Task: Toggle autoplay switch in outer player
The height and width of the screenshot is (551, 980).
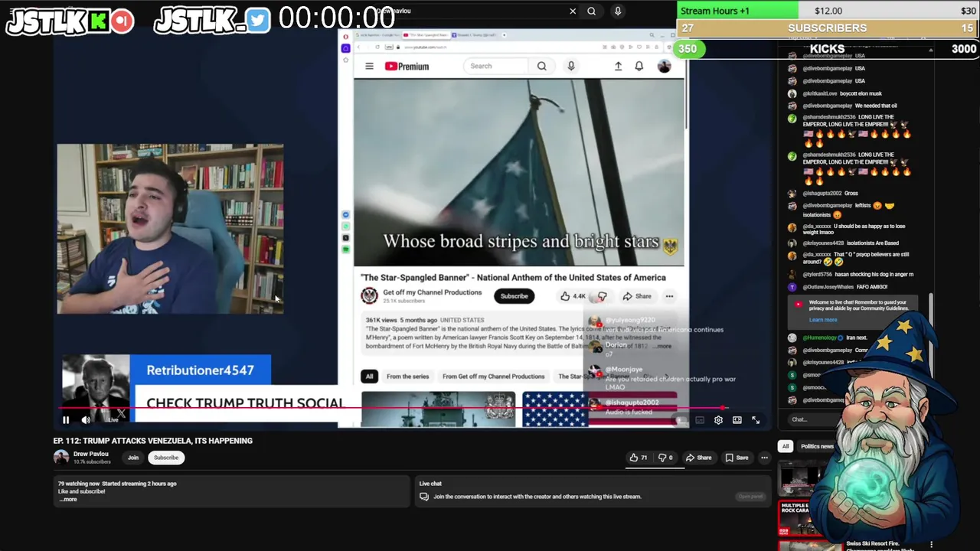Action: tap(681, 420)
